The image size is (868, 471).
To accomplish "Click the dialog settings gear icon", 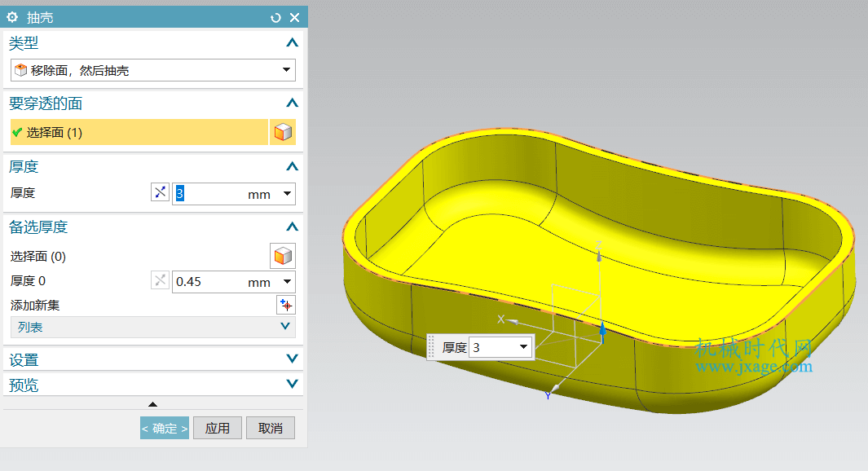I will tap(12, 17).
